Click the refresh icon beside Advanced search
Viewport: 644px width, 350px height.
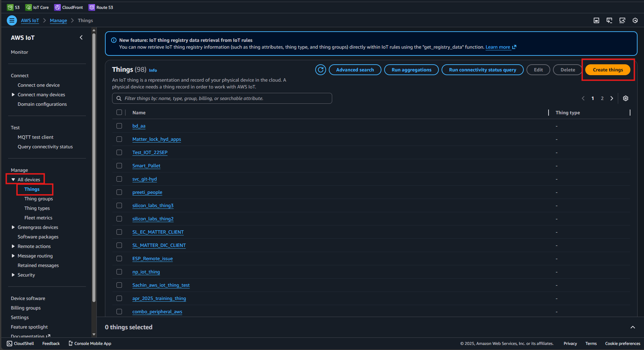[x=320, y=70]
